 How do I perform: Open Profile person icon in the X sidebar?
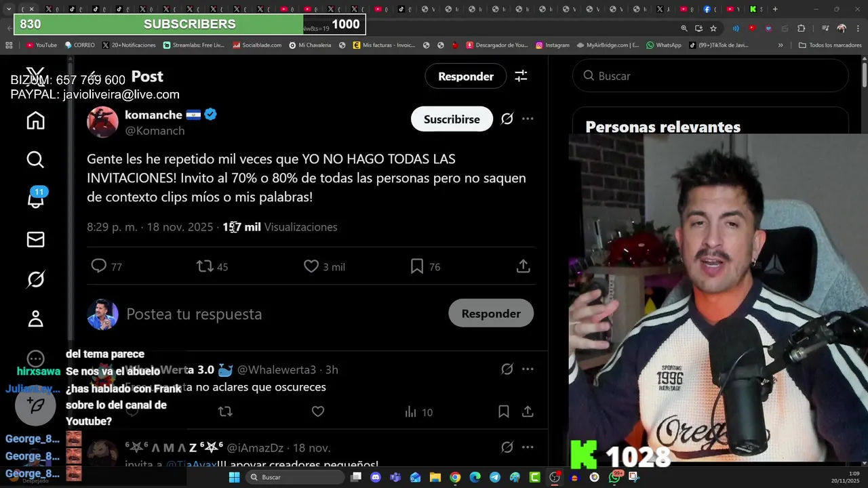coord(35,319)
